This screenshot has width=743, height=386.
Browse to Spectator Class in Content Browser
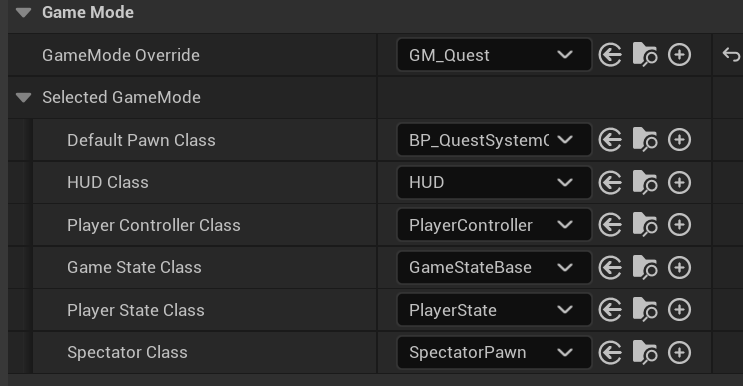pyautogui.click(x=645, y=352)
